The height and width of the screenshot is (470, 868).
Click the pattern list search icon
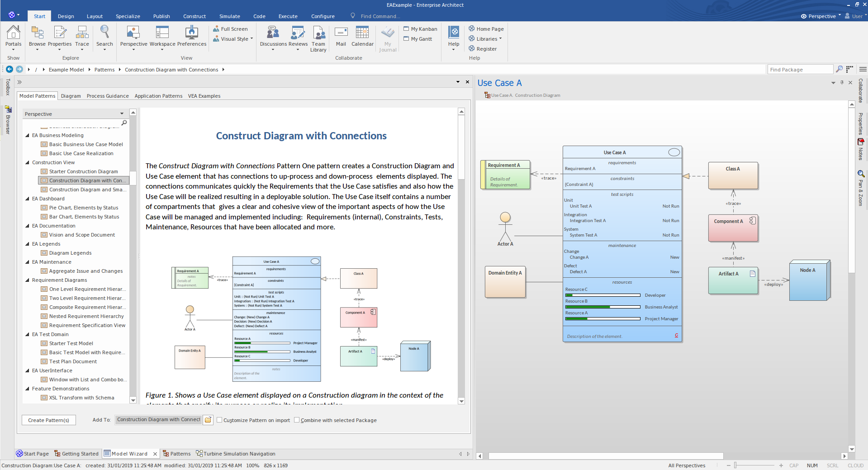point(124,123)
